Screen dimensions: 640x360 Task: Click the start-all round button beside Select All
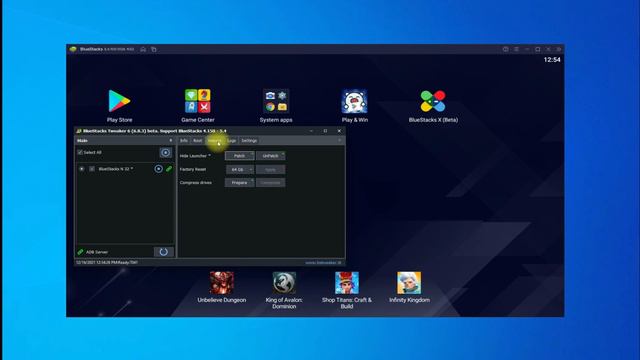[x=165, y=153]
